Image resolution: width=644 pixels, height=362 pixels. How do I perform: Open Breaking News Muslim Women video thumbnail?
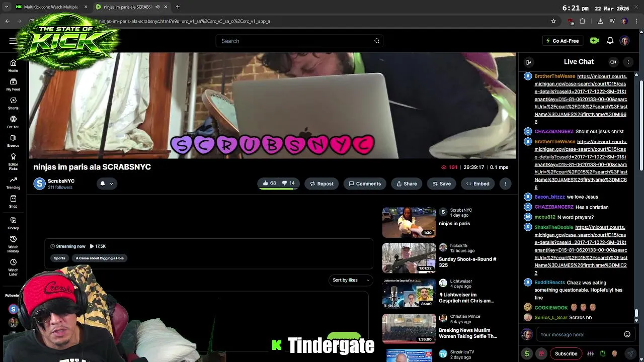pos(409,329)
